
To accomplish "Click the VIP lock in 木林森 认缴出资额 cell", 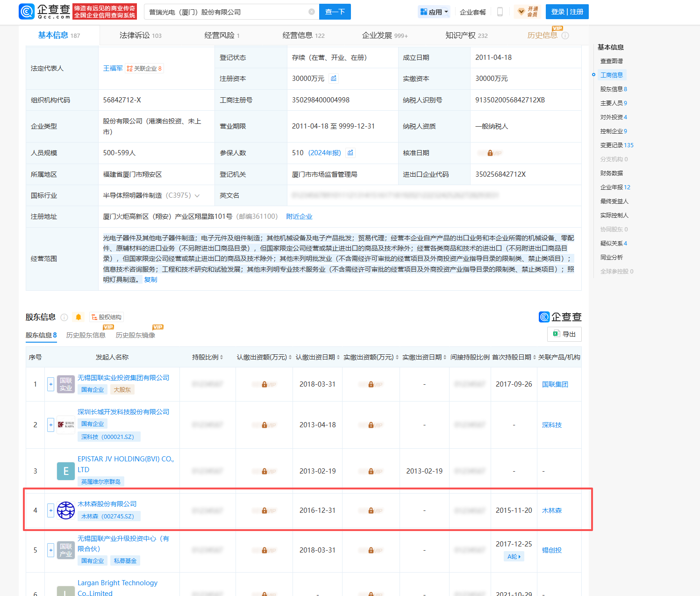I will coord(264,511).
